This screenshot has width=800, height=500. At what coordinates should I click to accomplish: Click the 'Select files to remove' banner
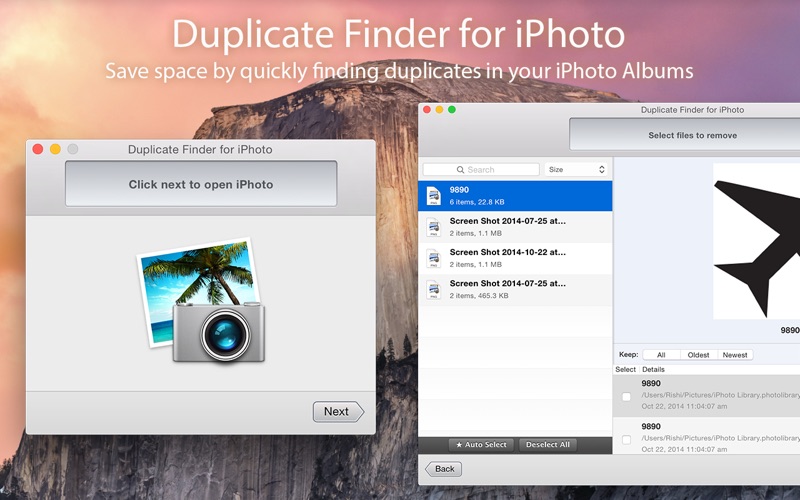coord(685,135)
